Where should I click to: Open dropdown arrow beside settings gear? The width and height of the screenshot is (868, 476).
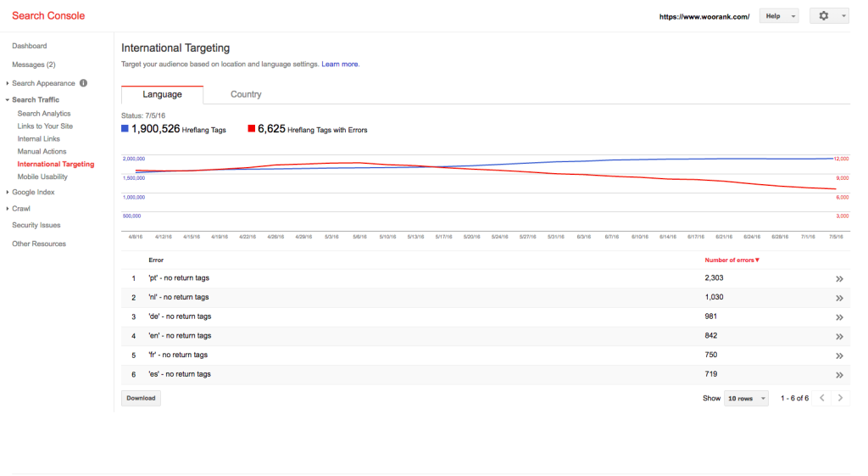coord(843,16)
